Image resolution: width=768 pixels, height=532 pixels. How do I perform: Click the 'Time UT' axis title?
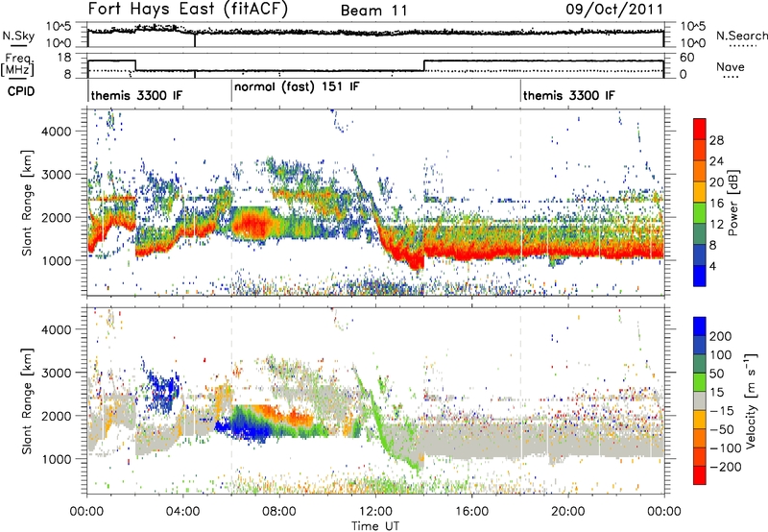pos(375,526)
